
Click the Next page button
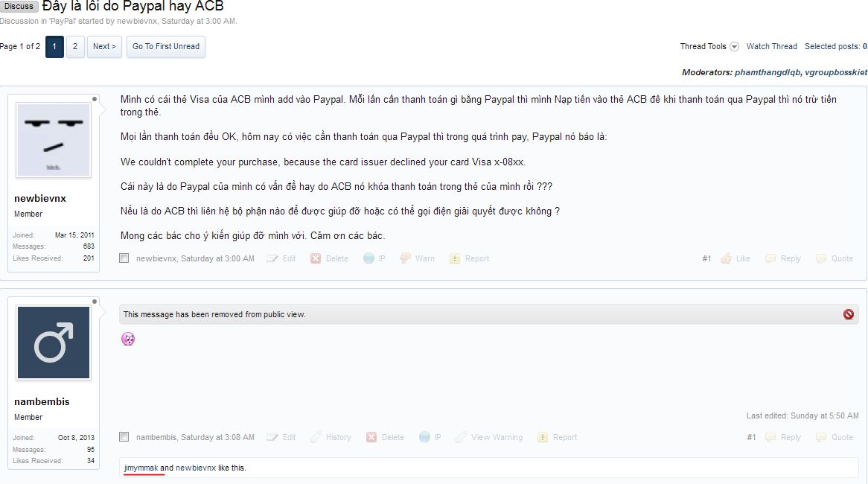click(x=104, y=46)
